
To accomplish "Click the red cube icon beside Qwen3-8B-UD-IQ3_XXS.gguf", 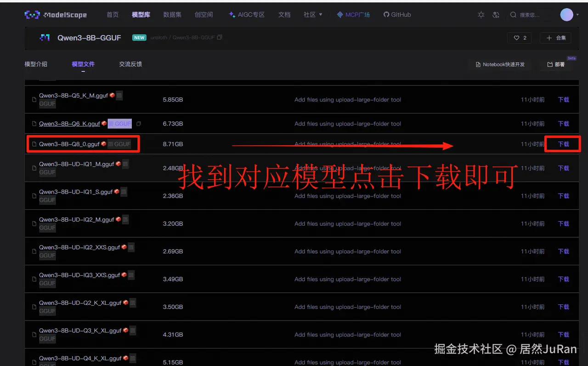I will pos(124,275).
